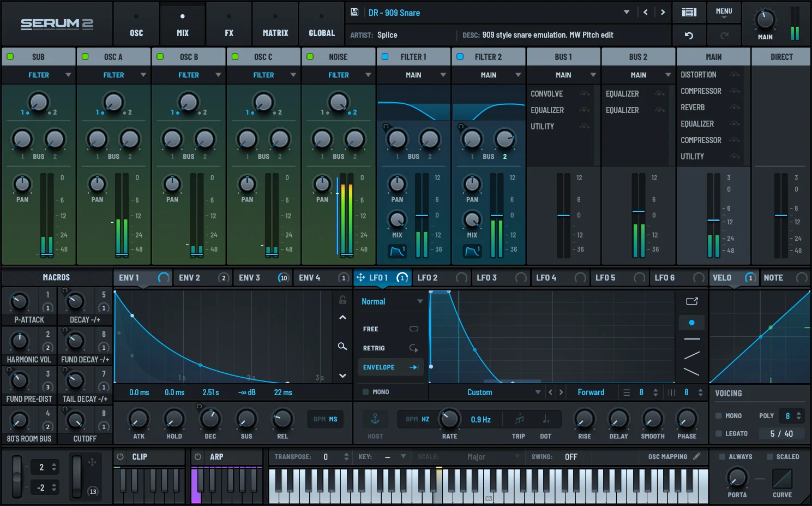Select the LFO falling ramp shape
Image resolution: width=812 pixels, height=506 pixels.
coord(691,372)
